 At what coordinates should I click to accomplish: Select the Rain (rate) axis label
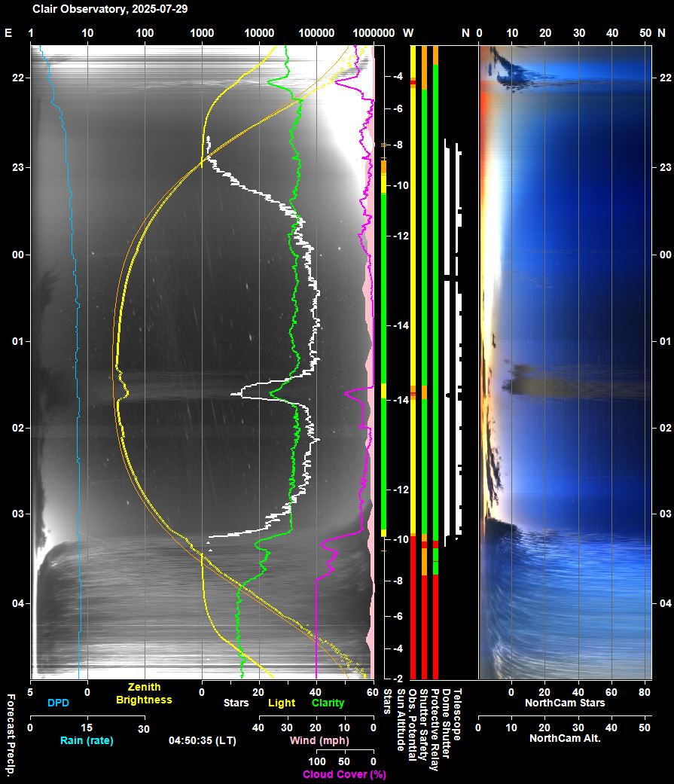pos(87,740)
